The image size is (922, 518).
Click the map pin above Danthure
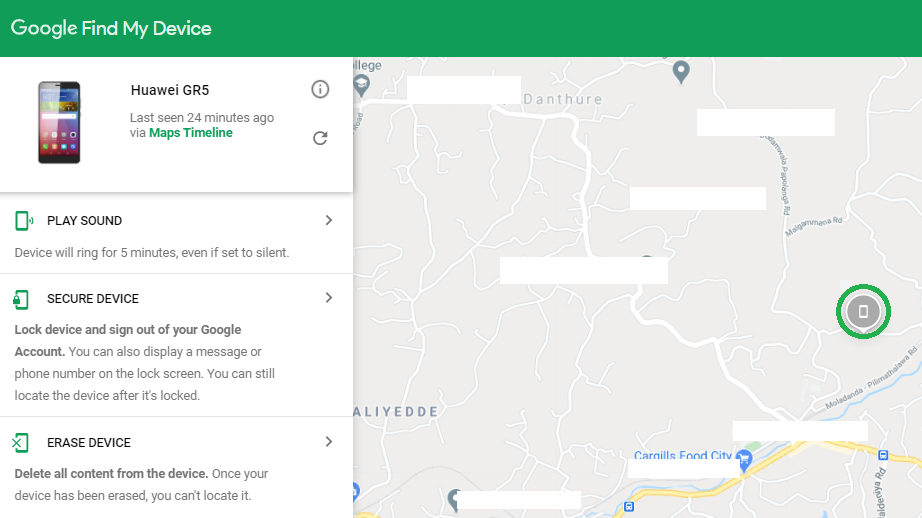coord(681,72)
